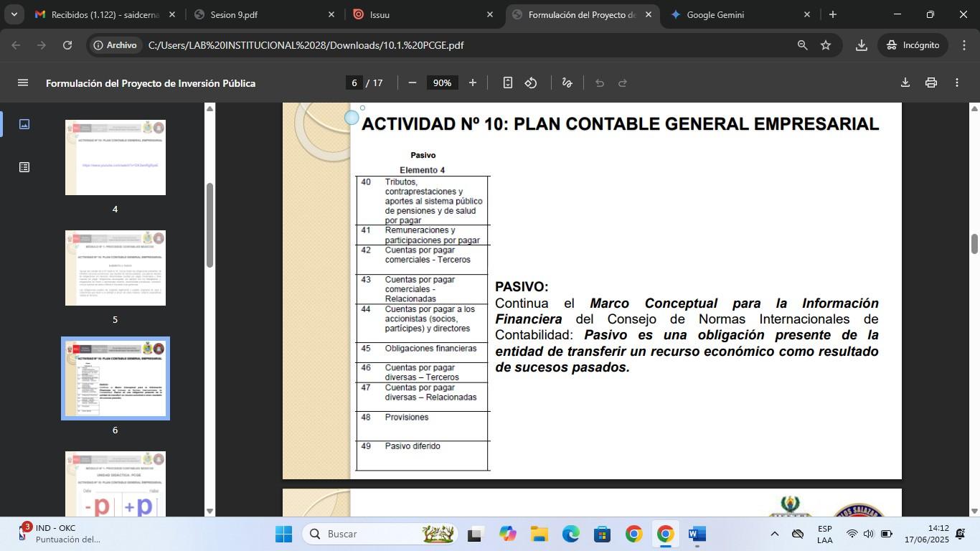Screen dimensions: 980x551
Task: Click the "Provisiones" table row text
Action: tap(407, 418)
